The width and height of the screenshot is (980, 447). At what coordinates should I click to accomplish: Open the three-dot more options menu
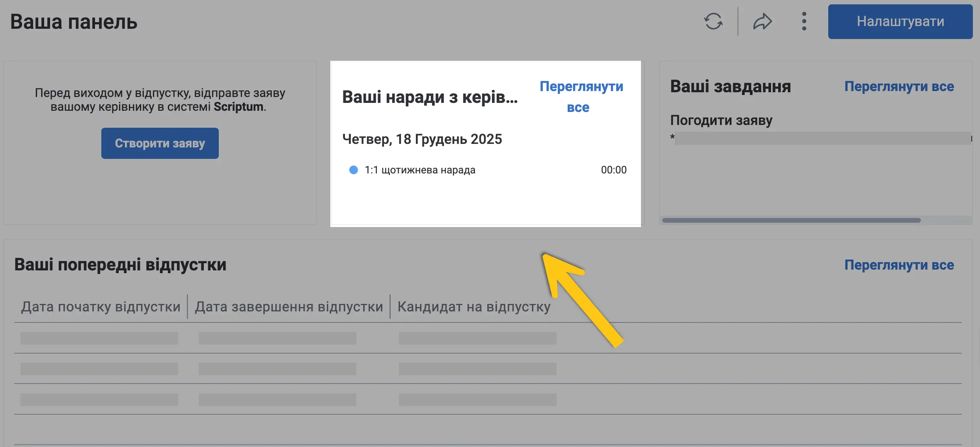point(804,22)
